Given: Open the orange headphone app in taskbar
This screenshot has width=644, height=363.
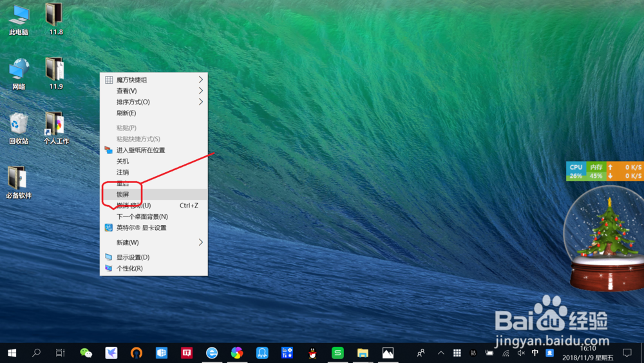Looking at the screenshot, I should (x=137, y=353).
